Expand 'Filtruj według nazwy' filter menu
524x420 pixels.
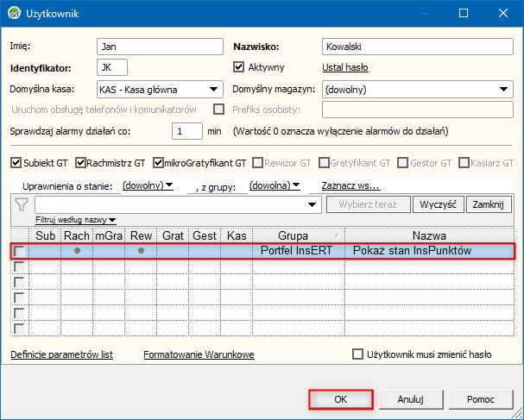coord(76,220)
